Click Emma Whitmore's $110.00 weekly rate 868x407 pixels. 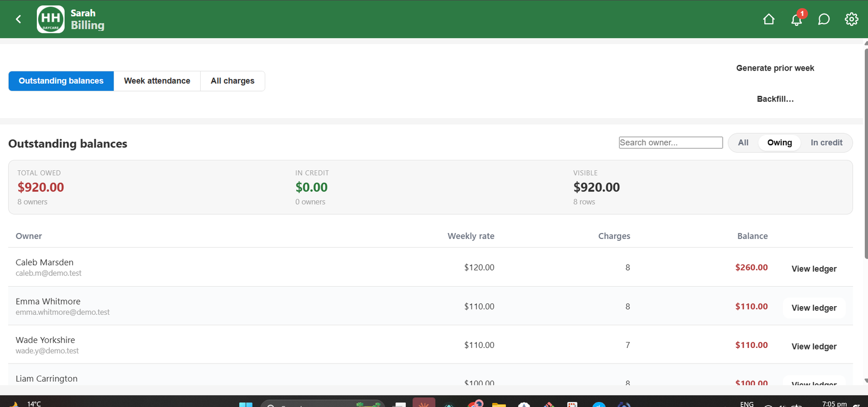pos(479,306)
